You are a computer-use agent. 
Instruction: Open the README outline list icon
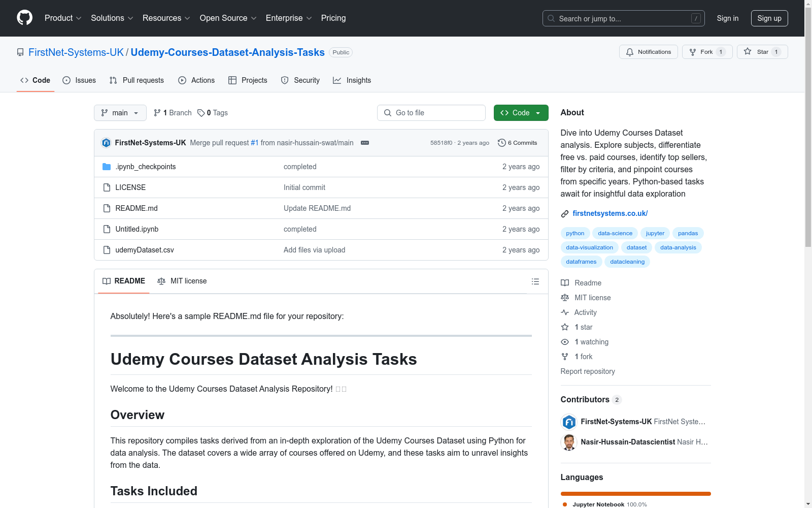coord(535,281)
